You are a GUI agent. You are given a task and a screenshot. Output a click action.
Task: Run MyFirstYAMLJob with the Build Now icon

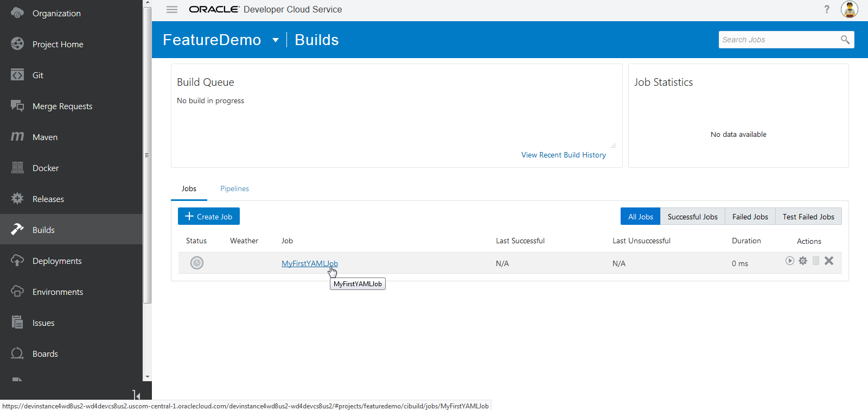pyautogui.click(x=790, y=261)
